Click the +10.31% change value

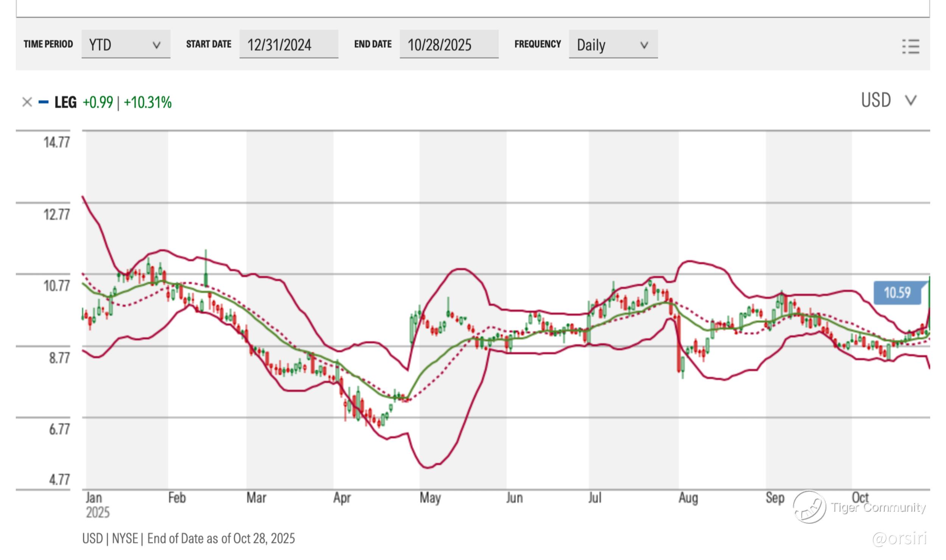[148, 103]
